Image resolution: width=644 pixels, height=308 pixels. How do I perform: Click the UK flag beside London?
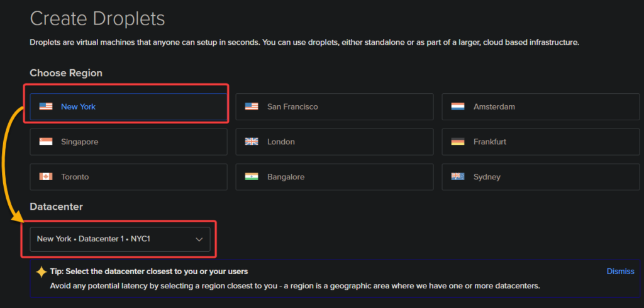coord(252,142)
